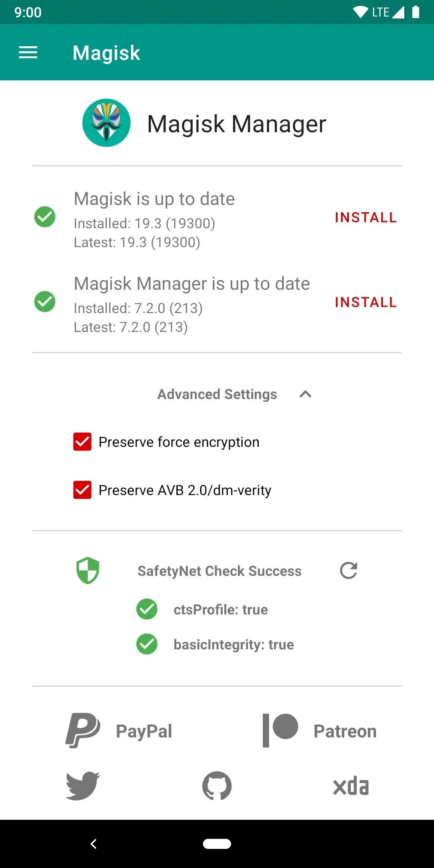
Task: Tap INSTALL next to Magisk 19.3
Action: (366, 217)
